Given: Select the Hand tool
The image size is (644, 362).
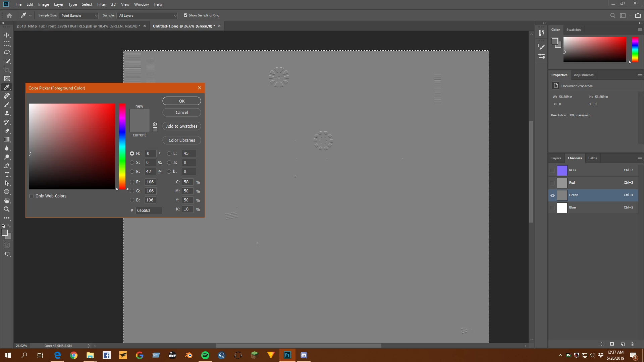Looking at the screenshot, I should [7, 200].
